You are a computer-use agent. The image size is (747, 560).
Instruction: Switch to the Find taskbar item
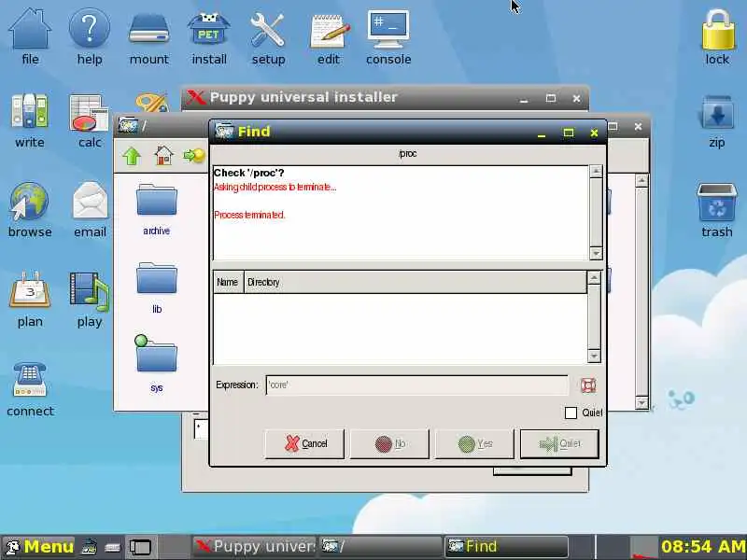point(506,547)
